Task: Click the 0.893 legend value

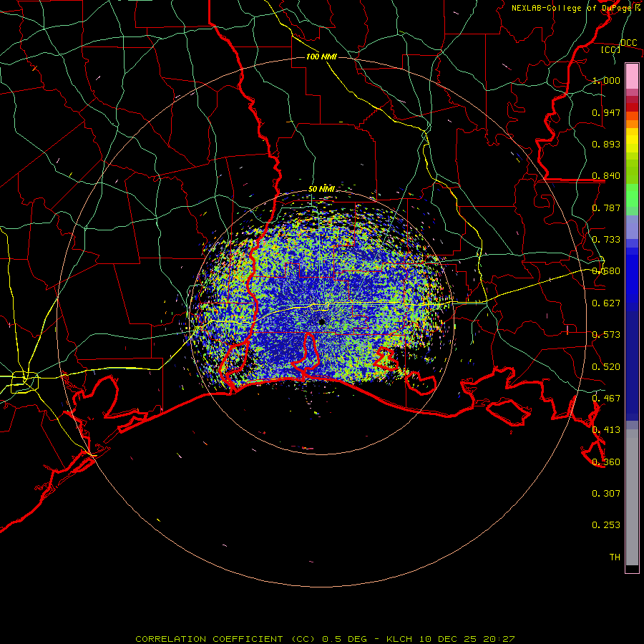Action: click(606, 144)
